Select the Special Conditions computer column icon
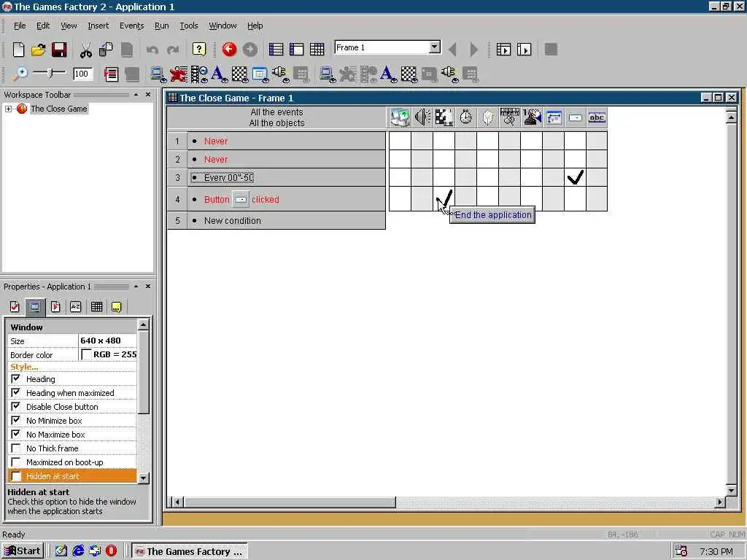This screenshot has width=747, height=560. [x=400, y=117]
